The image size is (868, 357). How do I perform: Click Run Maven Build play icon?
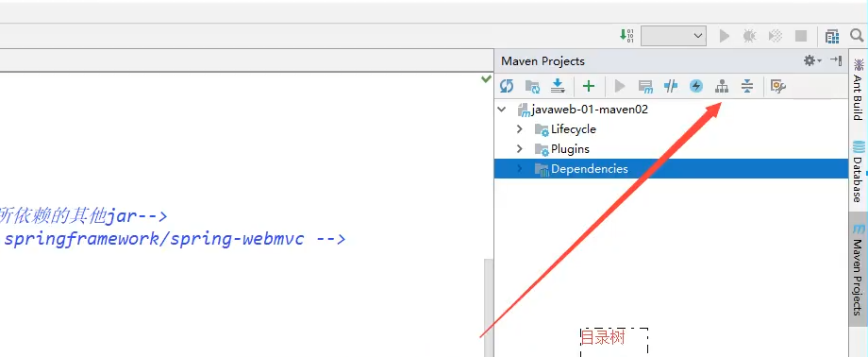620,86
